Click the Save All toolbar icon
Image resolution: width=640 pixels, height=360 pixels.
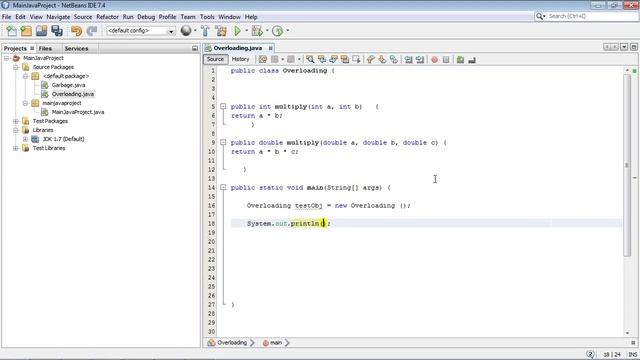coord(57,31)
